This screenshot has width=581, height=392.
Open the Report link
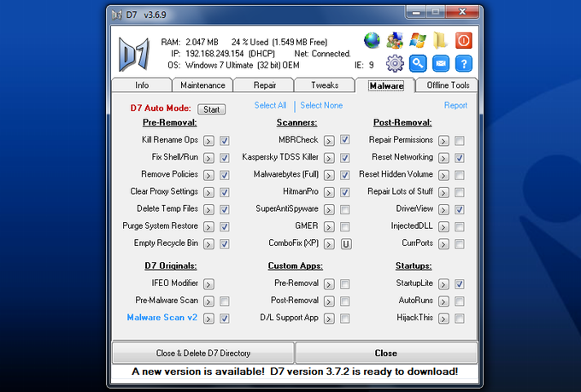tap(455, 106)
